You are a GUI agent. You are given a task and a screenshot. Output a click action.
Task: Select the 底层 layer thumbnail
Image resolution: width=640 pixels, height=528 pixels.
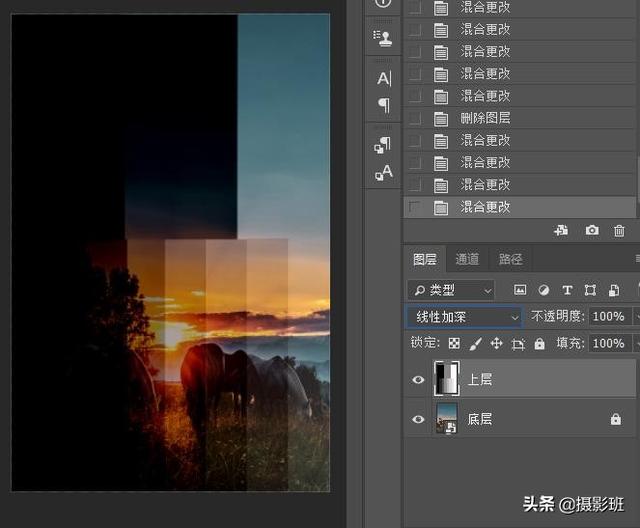point(447,418)
